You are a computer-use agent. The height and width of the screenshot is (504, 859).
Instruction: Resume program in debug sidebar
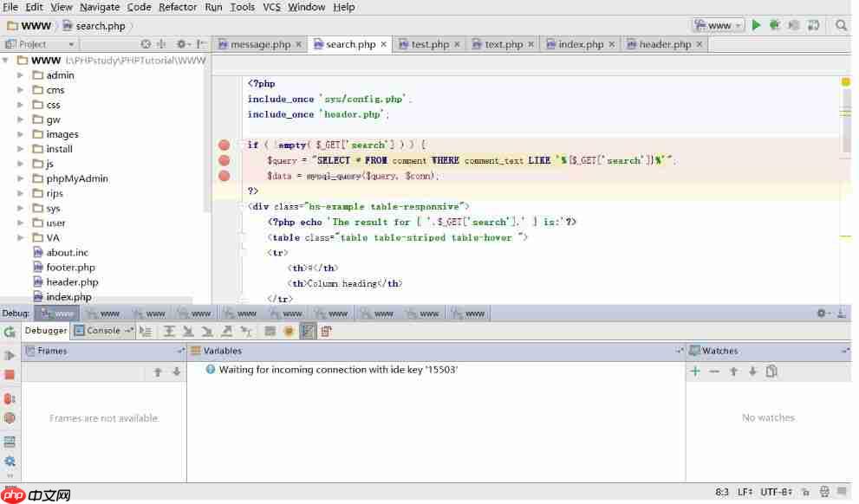tap(10, 355)
